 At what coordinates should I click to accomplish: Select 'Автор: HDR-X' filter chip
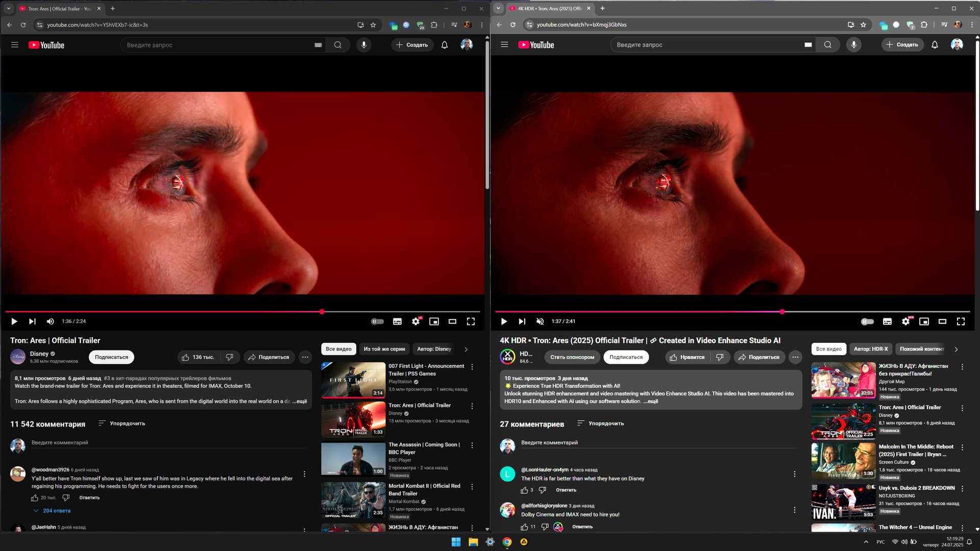871,349
